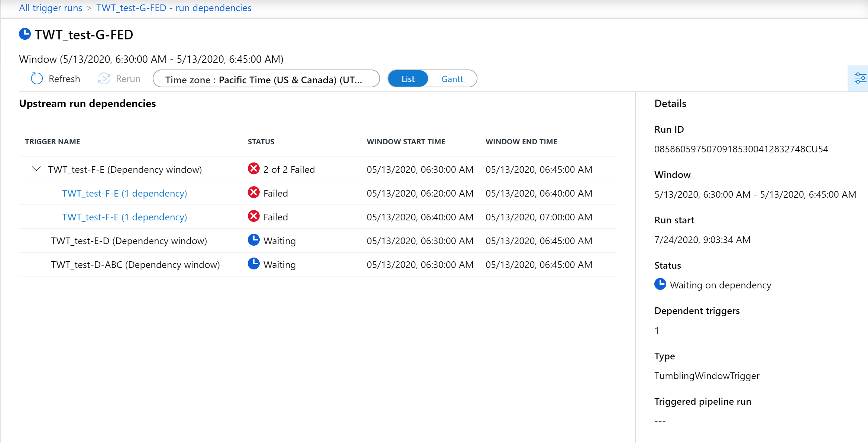
Task: Switch to the Gantt view tab
Action: point(451,78)
